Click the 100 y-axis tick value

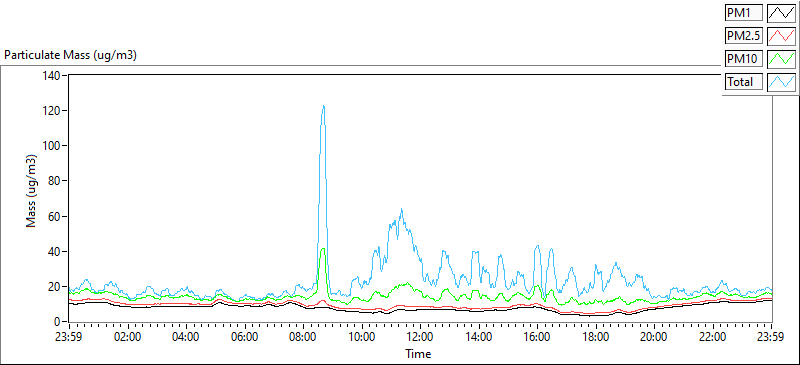[53, 146]
